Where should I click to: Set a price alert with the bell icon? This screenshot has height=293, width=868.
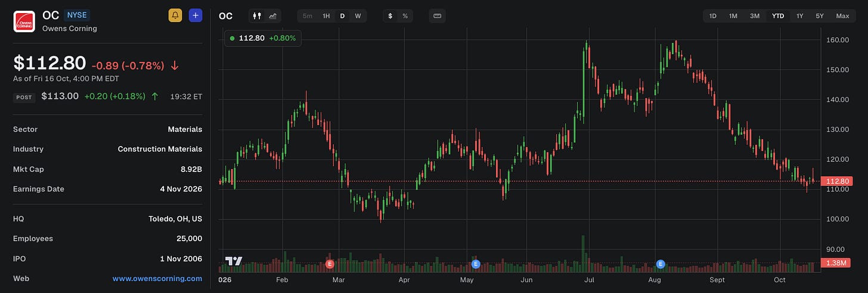pos(175,15)
